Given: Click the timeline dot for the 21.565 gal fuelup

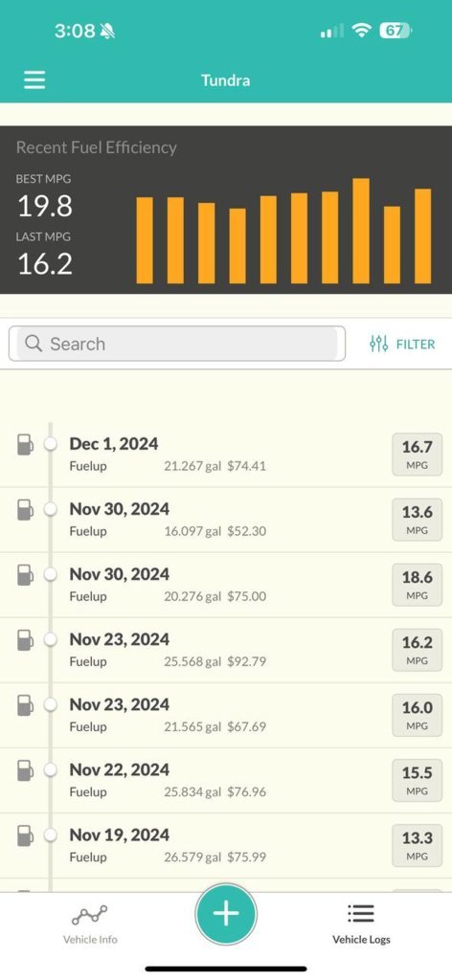Looking at the screenshot, I should click(51, 705).
